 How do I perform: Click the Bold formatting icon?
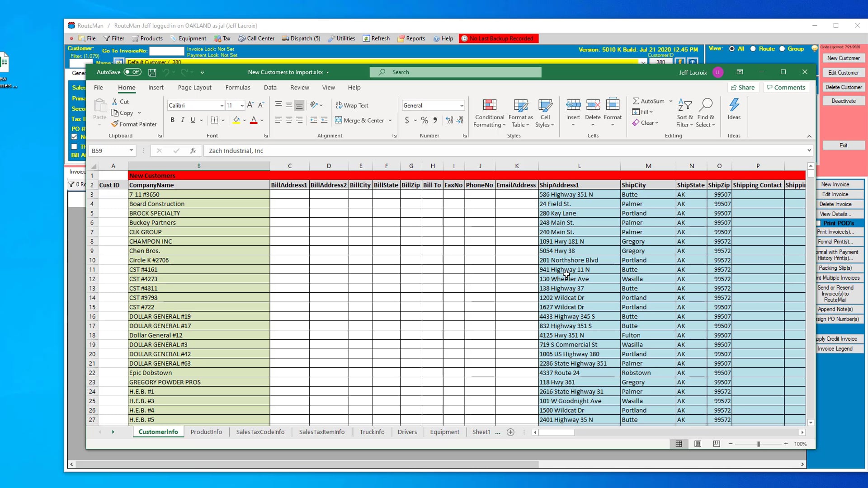tap(172, 120)
